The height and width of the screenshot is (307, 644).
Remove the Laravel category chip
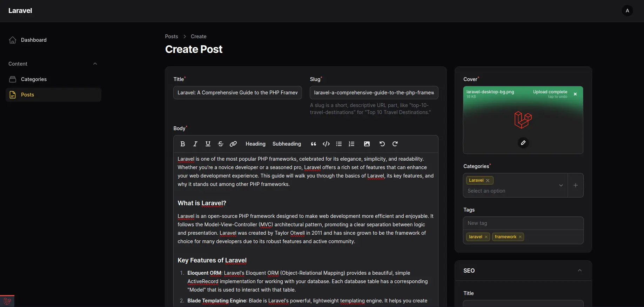488,180
